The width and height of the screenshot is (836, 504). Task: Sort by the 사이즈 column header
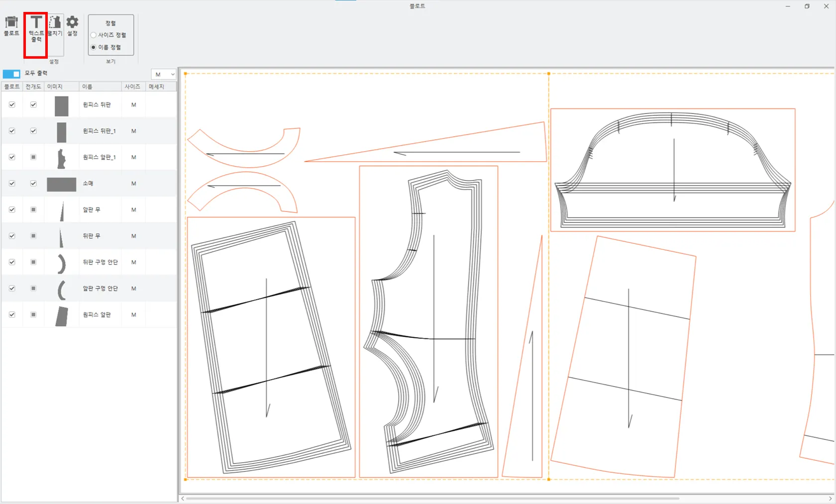[x=132, y=87]
